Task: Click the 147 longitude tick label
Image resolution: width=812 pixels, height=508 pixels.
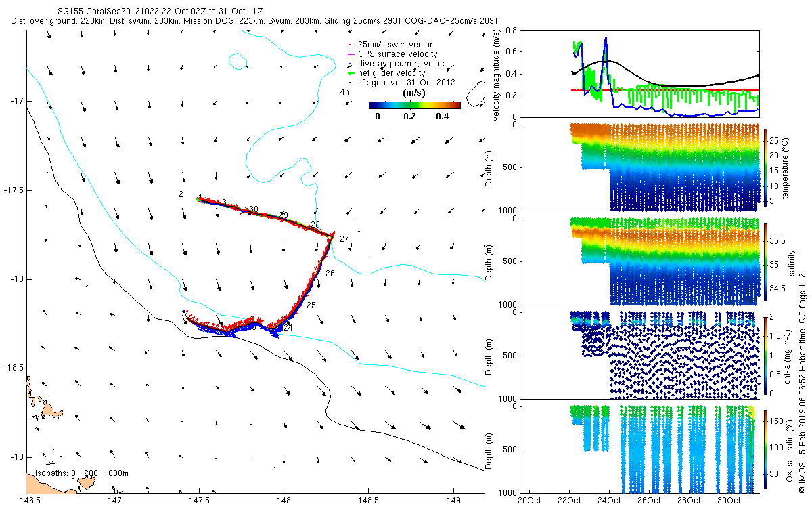Action: (114, 501)
